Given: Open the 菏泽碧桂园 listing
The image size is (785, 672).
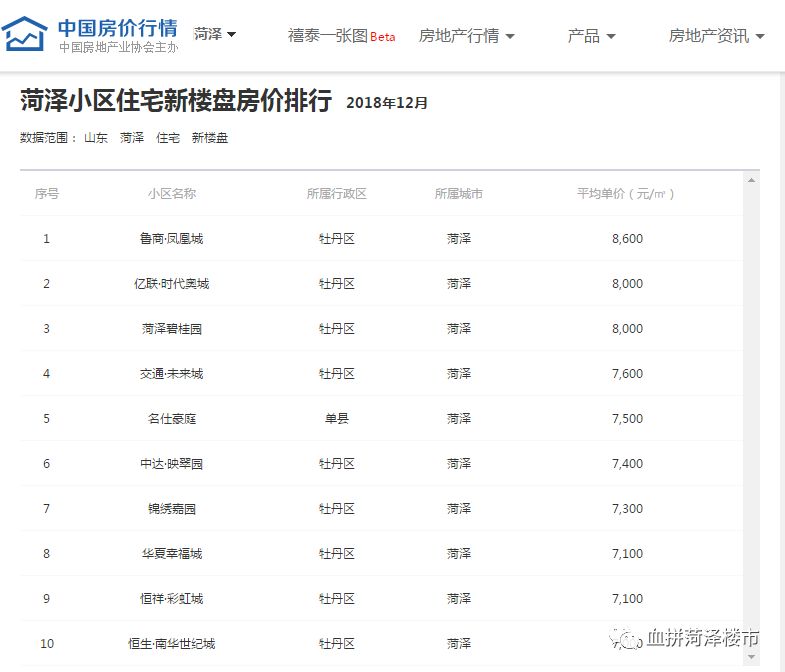Looking at the screenshot, I should point(171,329).
